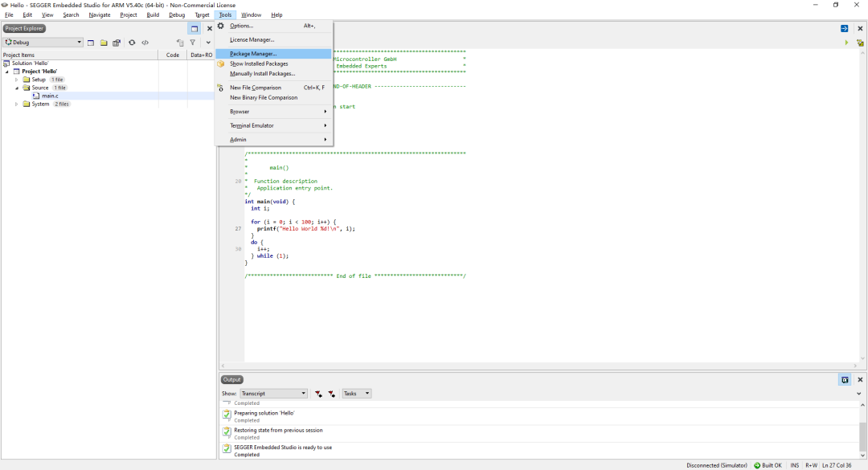Select Solution 'Hello' tree row
Image resolution: width=868 pixels, height=470 pixels.
point(30,63)
